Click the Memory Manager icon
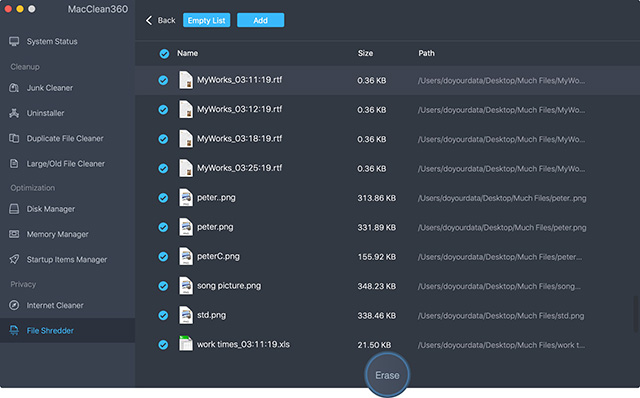Image resolution: width=640 pixels, height=398 pixels. [14, 234]
